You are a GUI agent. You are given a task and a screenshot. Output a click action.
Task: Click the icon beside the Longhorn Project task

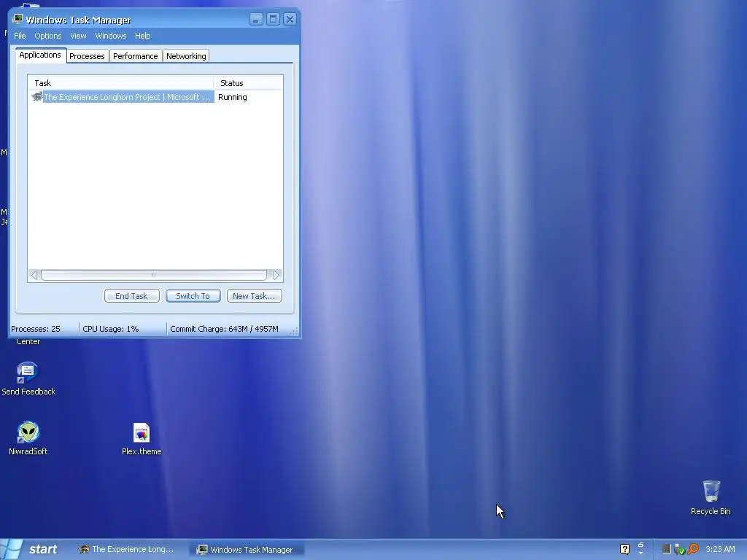[x=36, y=97]
